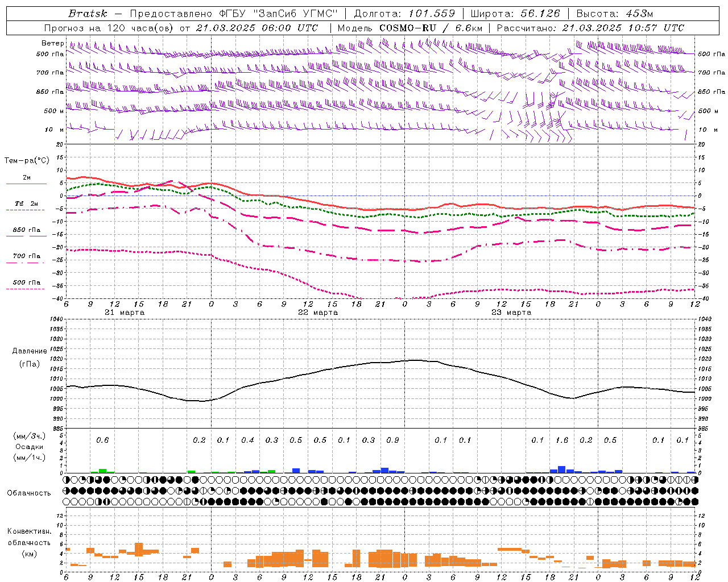Click the '(мм/3ч.)' precipitation unit label
The width and height of the screenshot is (728, 582).
[x=29, y=436]
